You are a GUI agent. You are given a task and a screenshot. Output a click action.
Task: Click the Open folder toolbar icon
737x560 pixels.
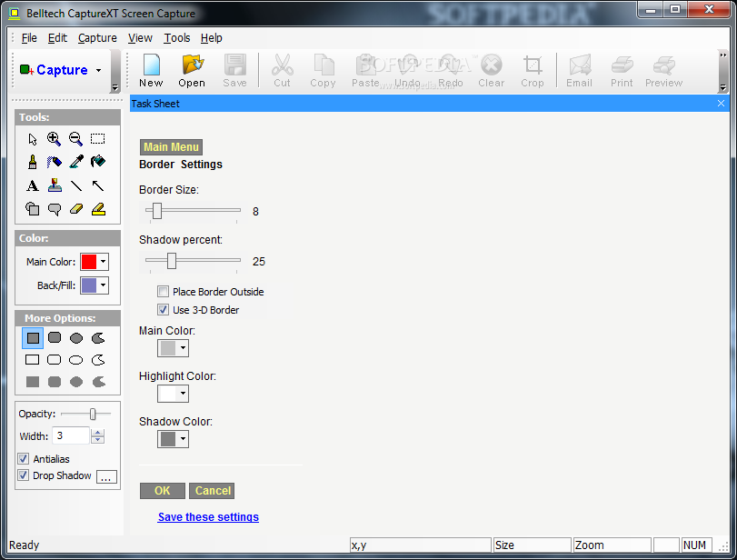click(192, 70)
